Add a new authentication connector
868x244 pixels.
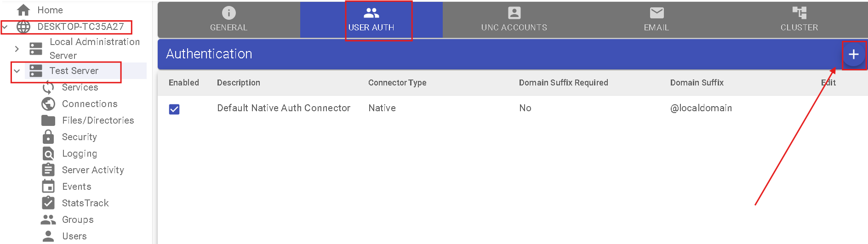click(853, 54)
